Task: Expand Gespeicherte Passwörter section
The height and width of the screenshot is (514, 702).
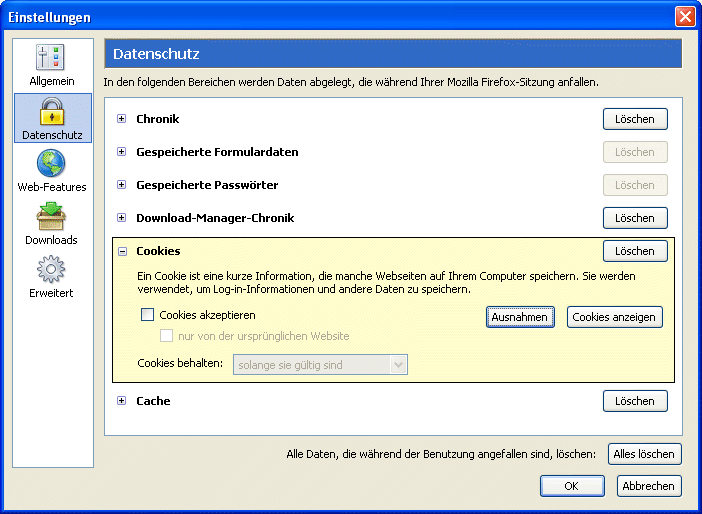Action: coord(122,185)
